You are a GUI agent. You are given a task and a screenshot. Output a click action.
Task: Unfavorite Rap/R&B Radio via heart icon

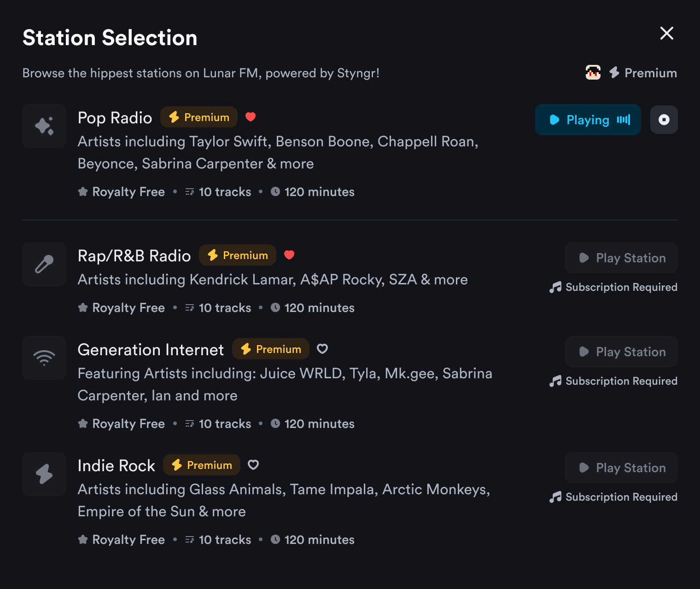[x=289, y=255]
